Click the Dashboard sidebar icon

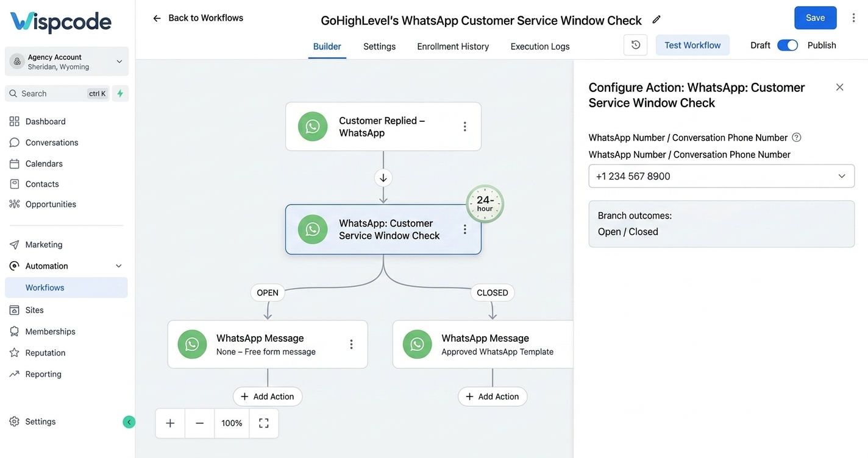[15, 121]
